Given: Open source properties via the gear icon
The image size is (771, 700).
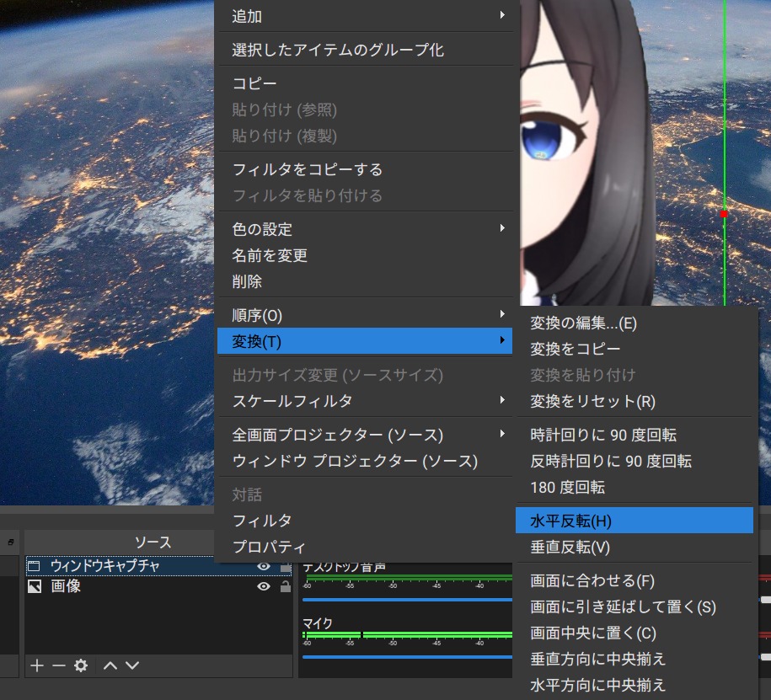Looking at the screenshot, I should (x=80, y=665).
